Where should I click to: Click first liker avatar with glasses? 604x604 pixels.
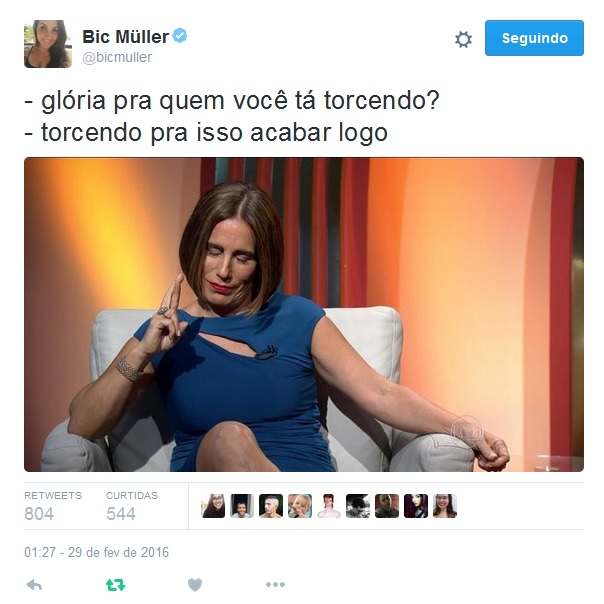tap(213, 506)
